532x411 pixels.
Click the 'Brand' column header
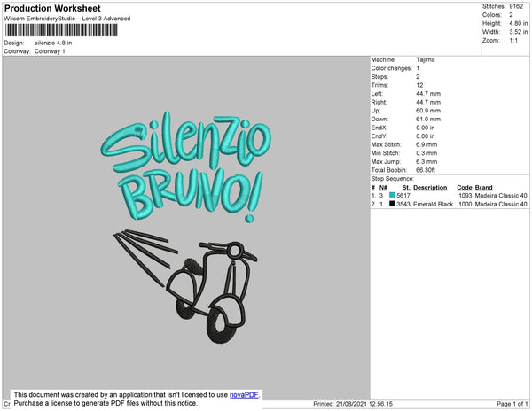tap(484, 188)
